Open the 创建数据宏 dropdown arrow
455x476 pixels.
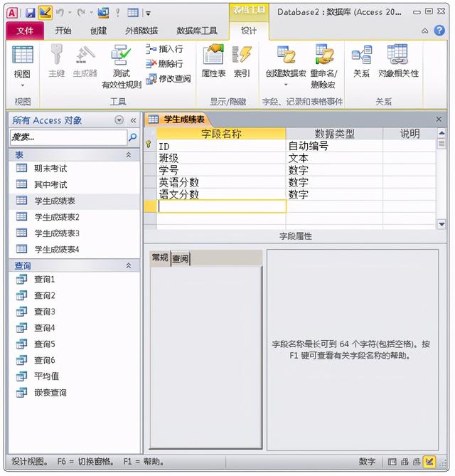(x=285, y=85)
